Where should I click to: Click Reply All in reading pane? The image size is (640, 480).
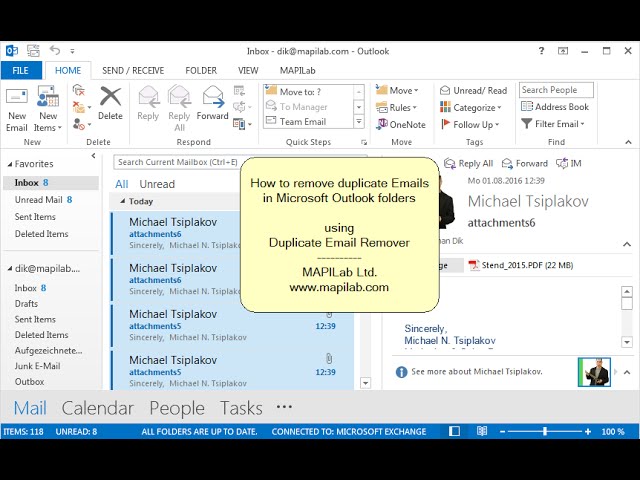[469, 163]
